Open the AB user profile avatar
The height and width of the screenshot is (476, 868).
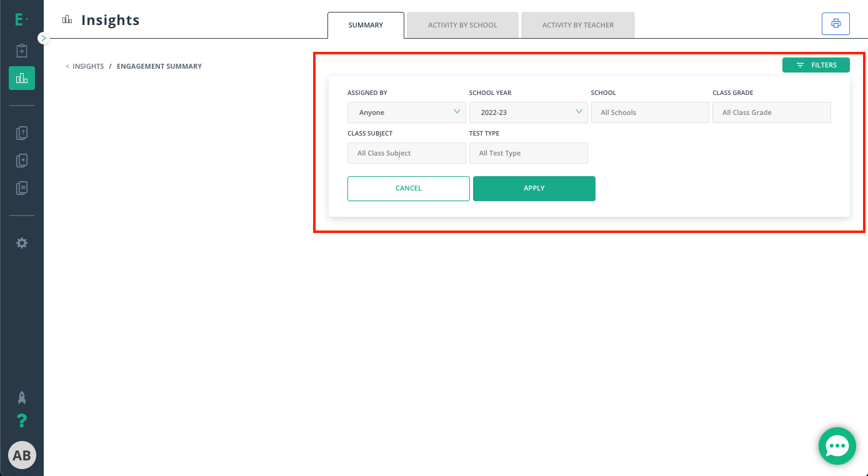point(22,455)
